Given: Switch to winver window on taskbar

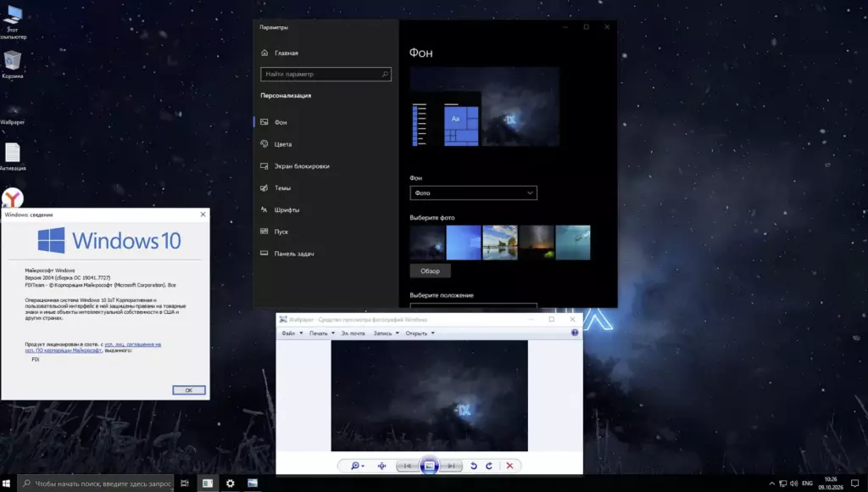Looking at the screenshot, I should tap(208, 484).
